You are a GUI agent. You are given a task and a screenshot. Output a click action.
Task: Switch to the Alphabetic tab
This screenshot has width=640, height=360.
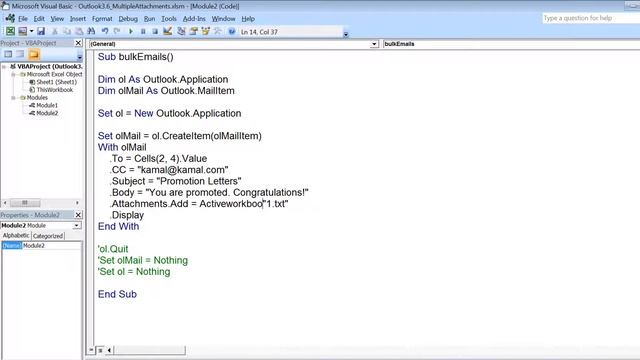coord(16,236)
